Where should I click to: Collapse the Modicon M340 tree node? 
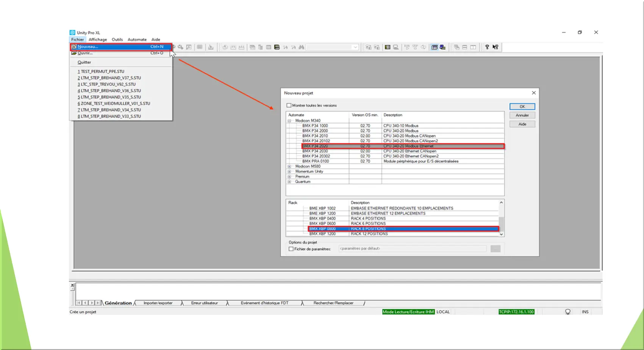click(289, 121)
